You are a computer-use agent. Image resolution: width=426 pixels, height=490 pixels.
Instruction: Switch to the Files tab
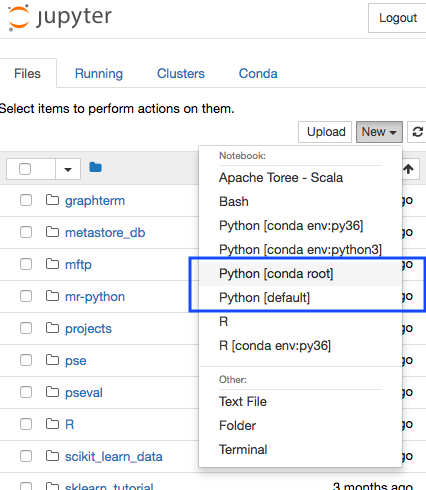(27, 74)
